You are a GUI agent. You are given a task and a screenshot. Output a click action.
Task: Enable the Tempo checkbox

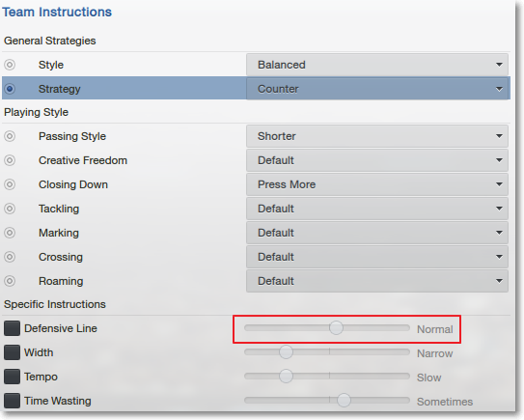pyautogui.click(x=12, y=377)
